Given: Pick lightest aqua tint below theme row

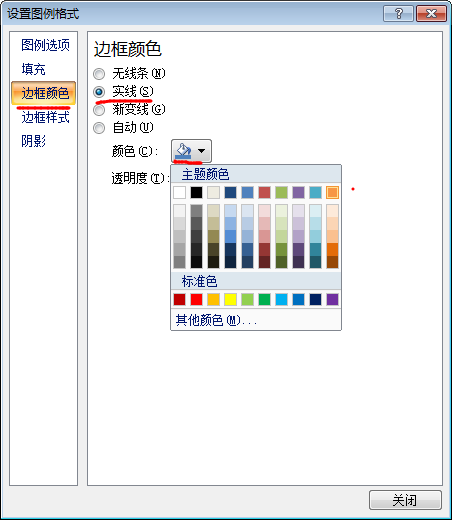Looking at the screenshot, I should click(315, 211).
